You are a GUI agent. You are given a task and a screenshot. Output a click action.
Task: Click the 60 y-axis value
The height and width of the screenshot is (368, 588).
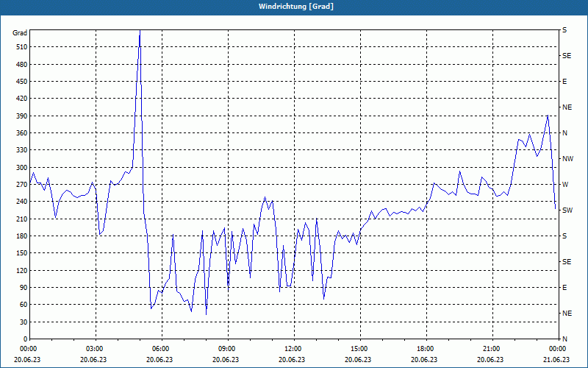click(x=24, y=305)
